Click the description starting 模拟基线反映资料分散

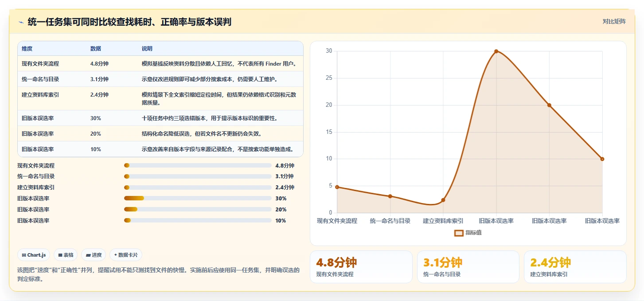(219, 63)
